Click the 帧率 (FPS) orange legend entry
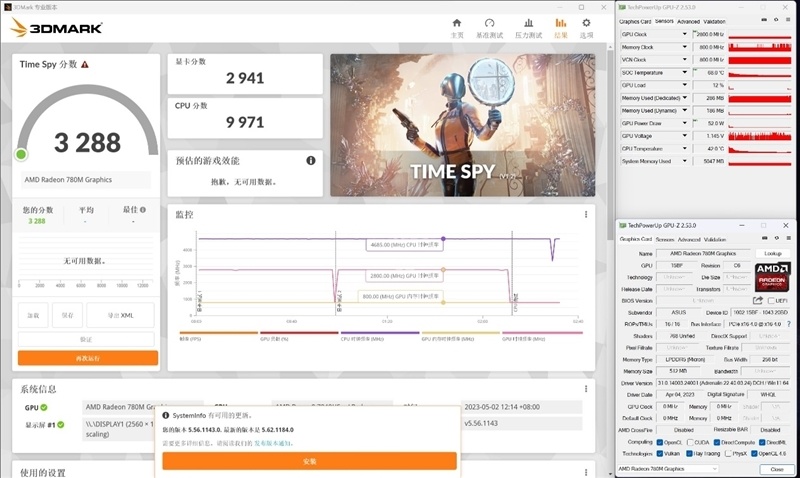800x478 pixels. (218, 336)
